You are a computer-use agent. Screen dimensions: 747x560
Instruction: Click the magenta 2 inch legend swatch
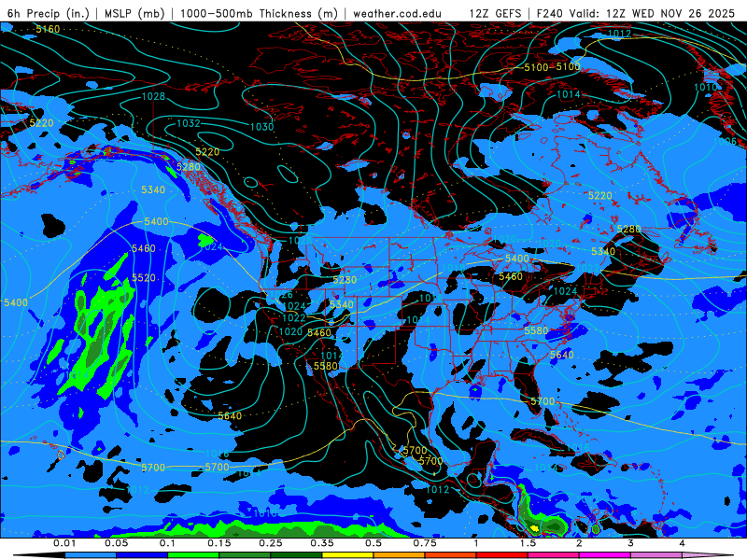[605, 555]
